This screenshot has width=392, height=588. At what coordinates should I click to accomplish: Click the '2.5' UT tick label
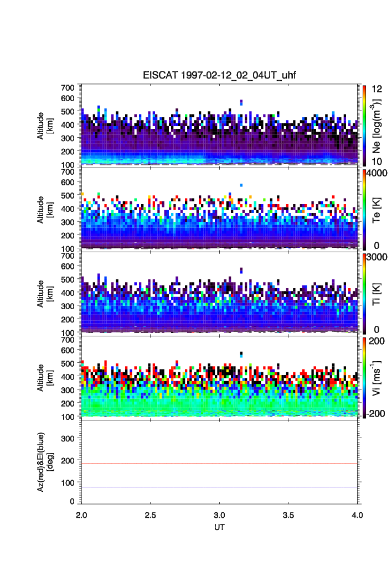click(150, 515)
